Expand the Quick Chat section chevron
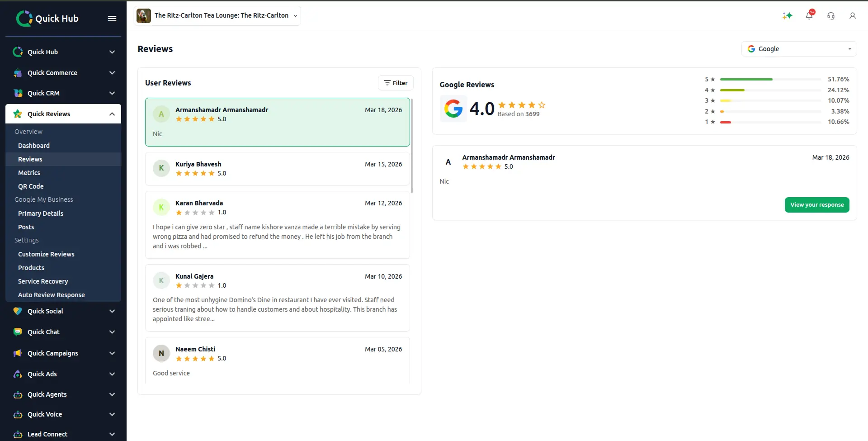This screenshot has height=441, width=868. (112, 332)
